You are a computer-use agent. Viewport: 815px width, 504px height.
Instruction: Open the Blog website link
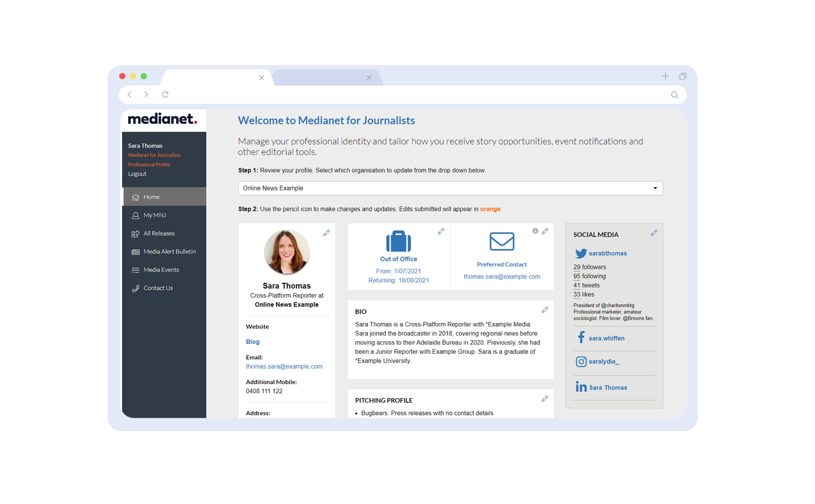(252, 342)
